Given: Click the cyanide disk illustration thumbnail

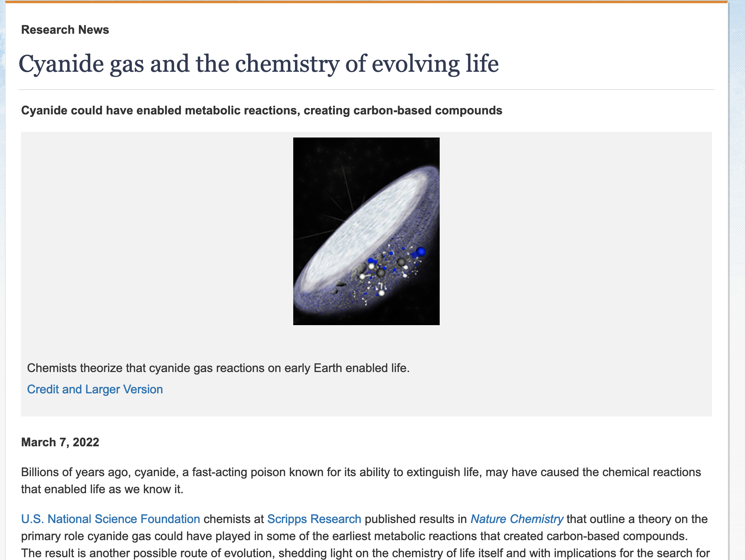Looking at the screenshot, I should click(x=366, y=231).
